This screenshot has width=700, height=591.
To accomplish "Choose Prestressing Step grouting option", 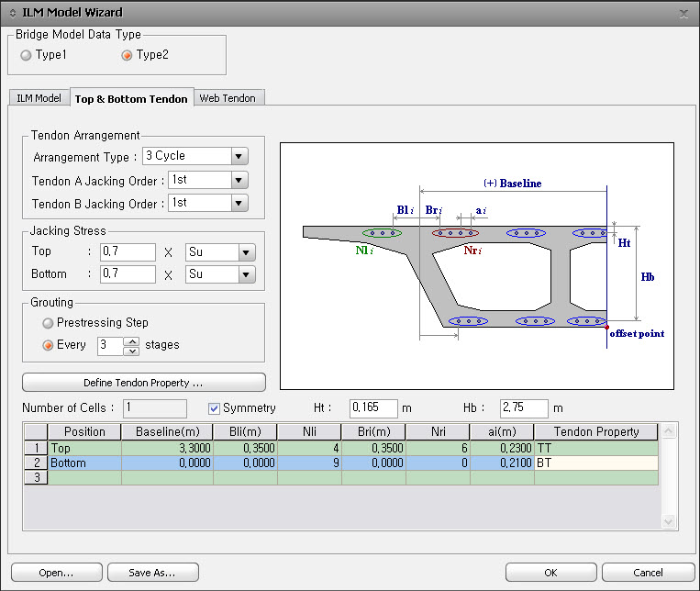I will (x=48, y=323).
